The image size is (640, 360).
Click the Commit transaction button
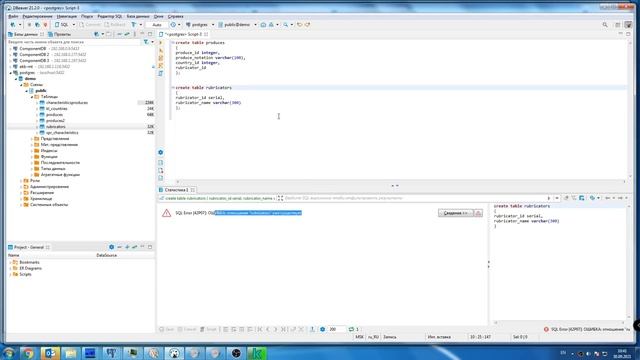(90, 25)
